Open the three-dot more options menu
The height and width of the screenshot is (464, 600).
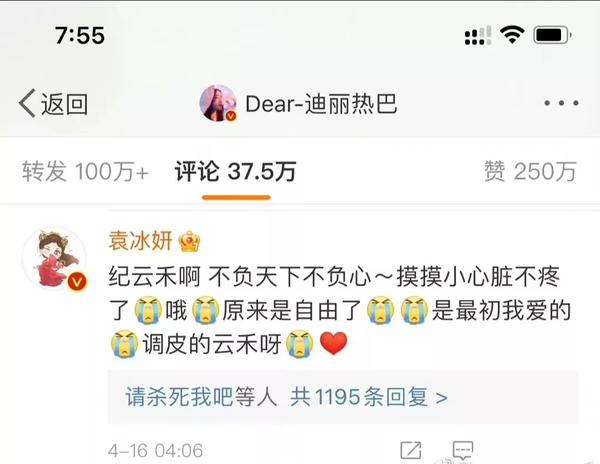coord(561,103)
